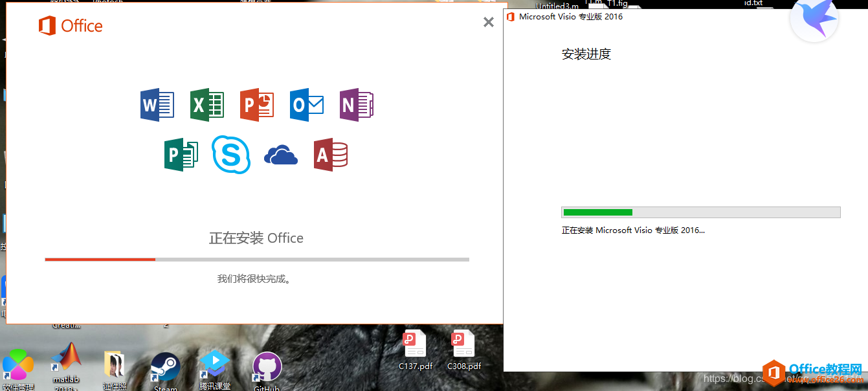The image size is (868, 391).
Task: Click the '正在安装 Office' status text
Action: 256,238
